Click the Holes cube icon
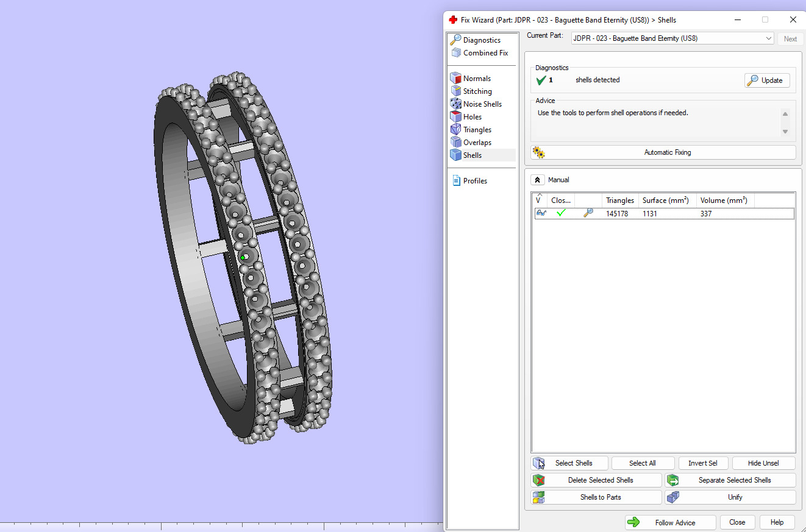The height and width of the screenshot is (532, 806). (455, 117)
